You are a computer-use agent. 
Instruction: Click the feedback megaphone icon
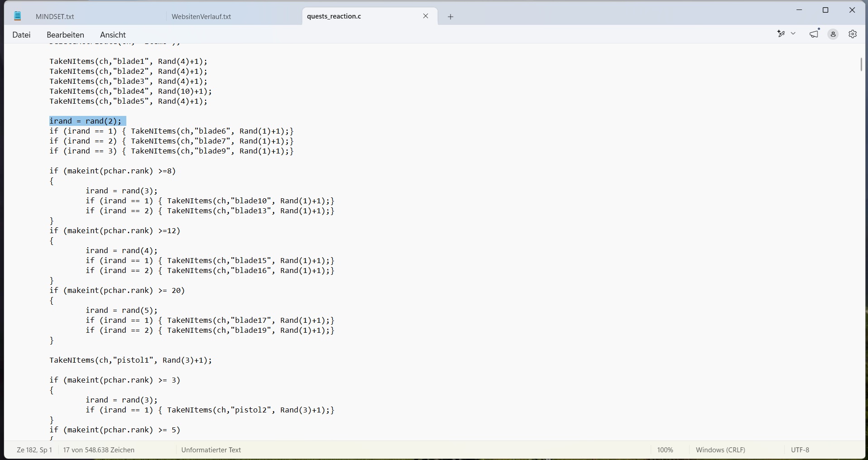click(815, 34)
